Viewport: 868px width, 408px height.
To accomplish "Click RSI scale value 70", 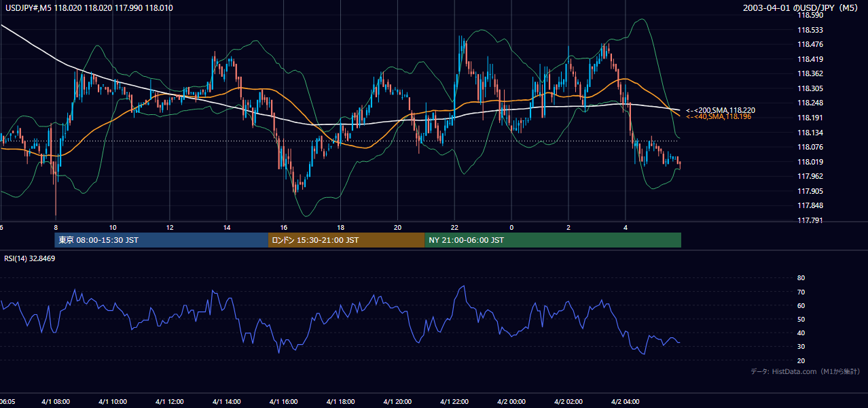I will tap(801, 292).
